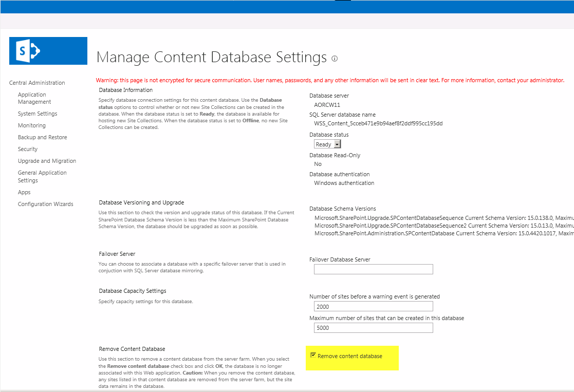Click database server value AORCW11
Viewport: 574px width, 392px height.
tap(327, 105)
